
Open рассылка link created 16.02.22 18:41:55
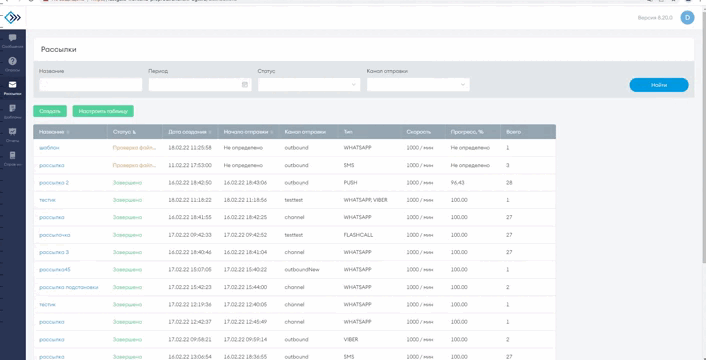pos(52,217)
